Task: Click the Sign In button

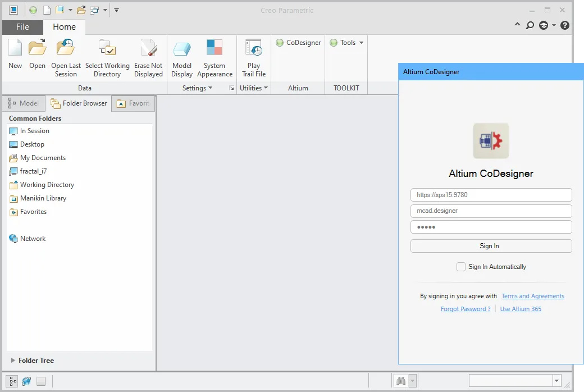Action: tap(491, 246)
